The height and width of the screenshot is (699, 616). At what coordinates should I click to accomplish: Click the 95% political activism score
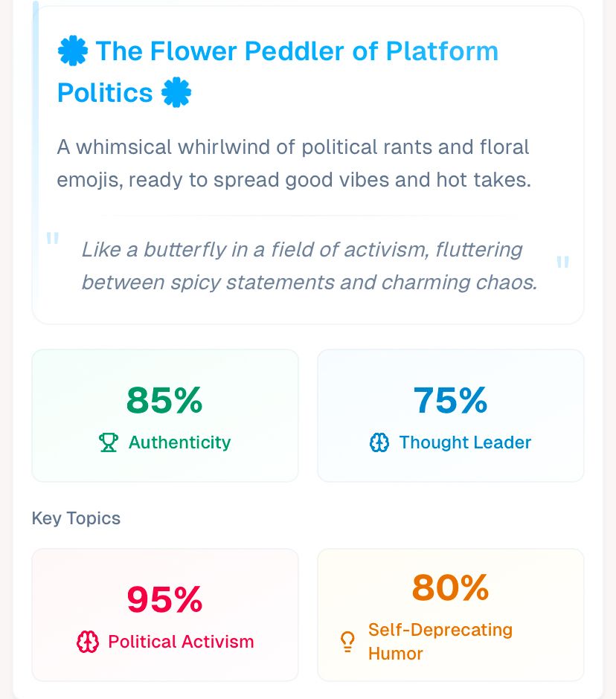pos(164,599)
